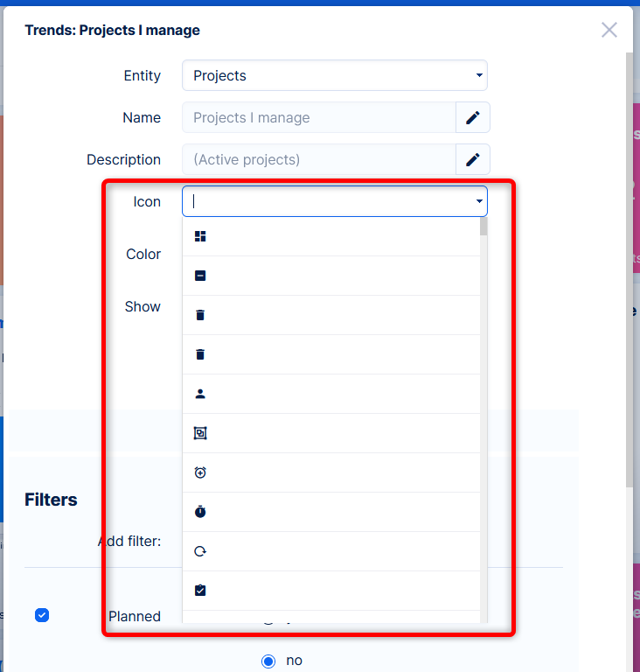Click the Name field "Projects I manage"
The width and height of the screenshot is (640, 672).
coord(319,117)
